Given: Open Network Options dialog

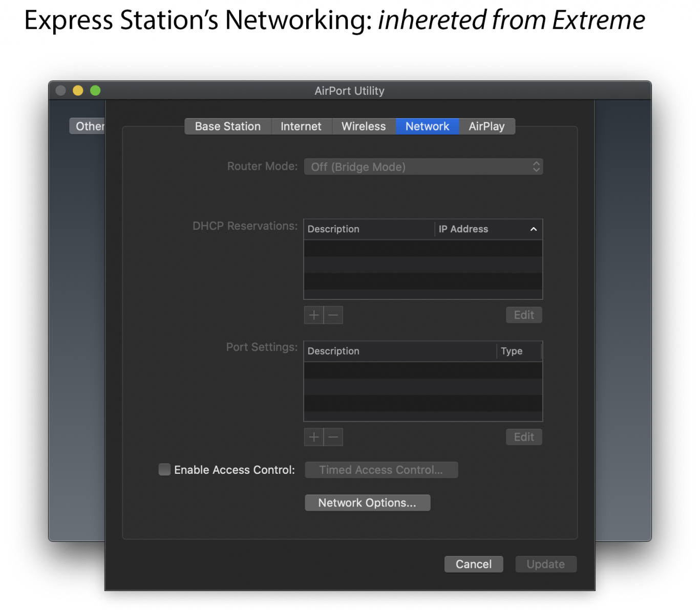Looking at the screenshot, I should pos(368,503).
